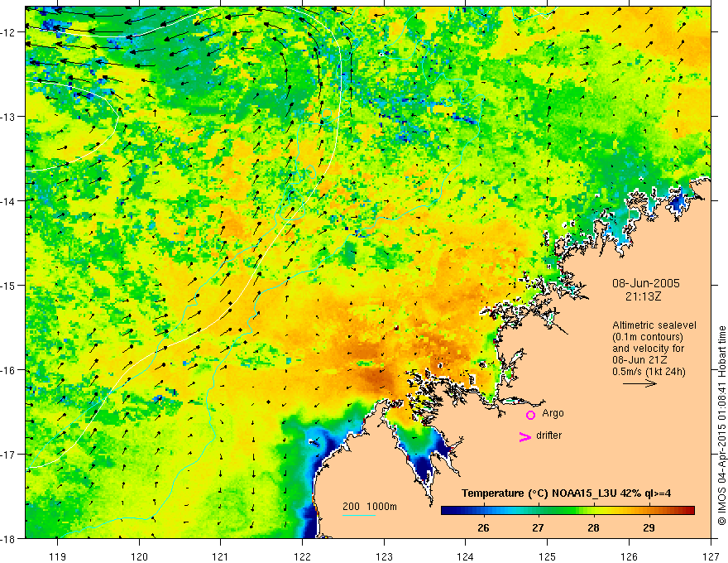This screenshot has height=563, width=728.
Task: Click latitude axis label -16
Action: pos(8,370)
